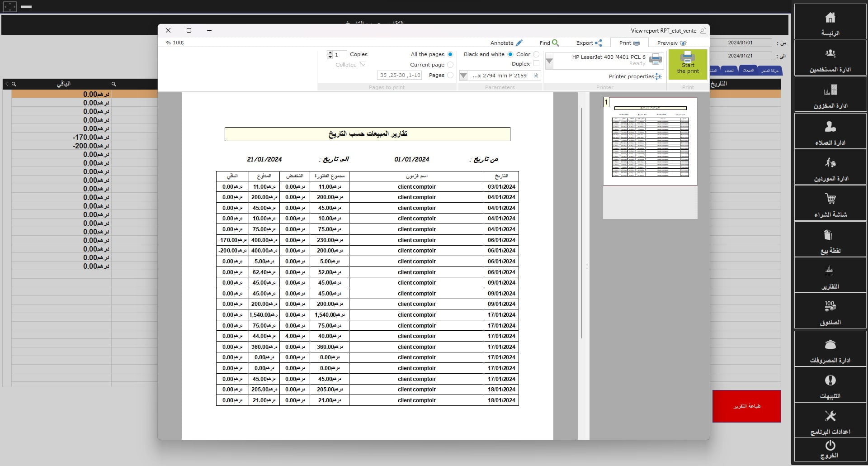
Task: Expand the printer selection dropdown arrow
Action: point(549,61)
